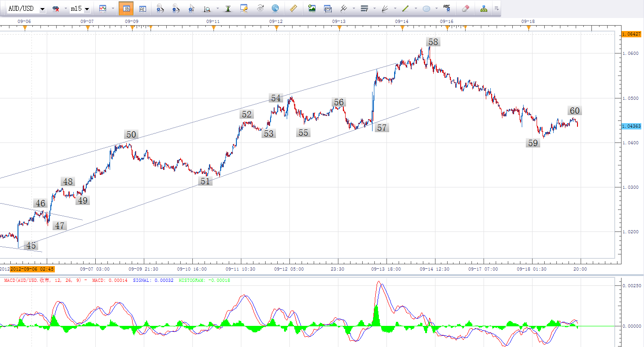Image resolution: width=644 pixels, height=347 pixels.
Task: Select chart label 56
Action: click(x=339, y=102)
